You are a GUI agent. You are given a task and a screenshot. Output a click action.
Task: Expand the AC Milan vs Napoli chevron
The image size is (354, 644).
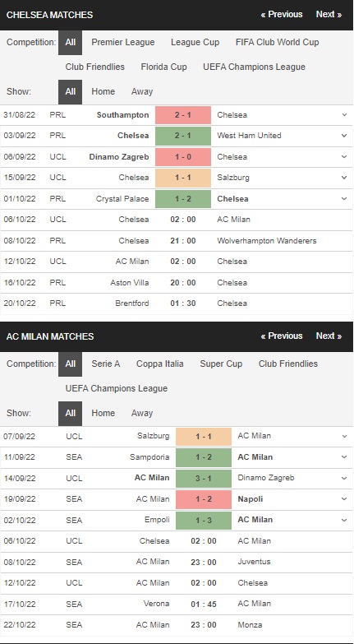tap(344, 499)
